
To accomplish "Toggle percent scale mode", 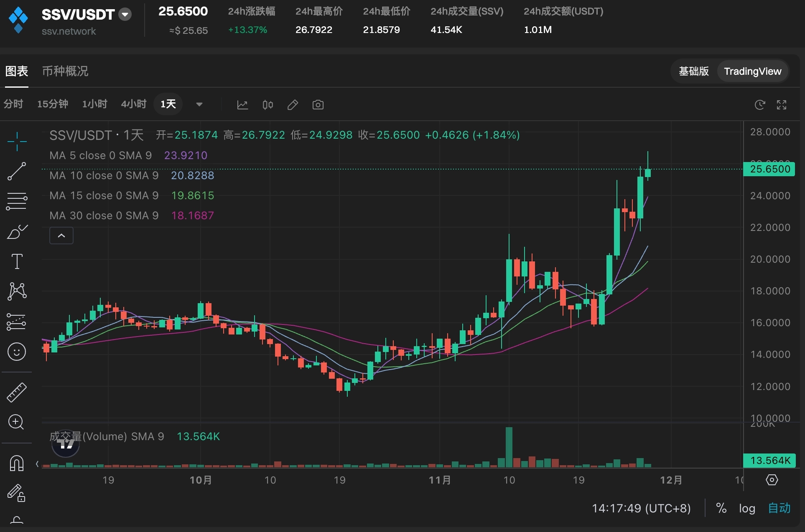I will 721,508.
